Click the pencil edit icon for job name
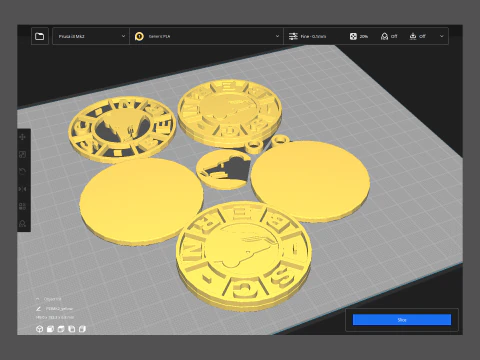 click(x=38, y=309)
